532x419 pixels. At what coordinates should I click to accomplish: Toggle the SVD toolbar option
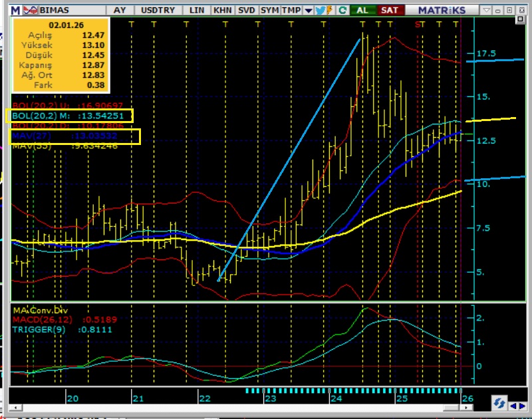tap(246, 11)
